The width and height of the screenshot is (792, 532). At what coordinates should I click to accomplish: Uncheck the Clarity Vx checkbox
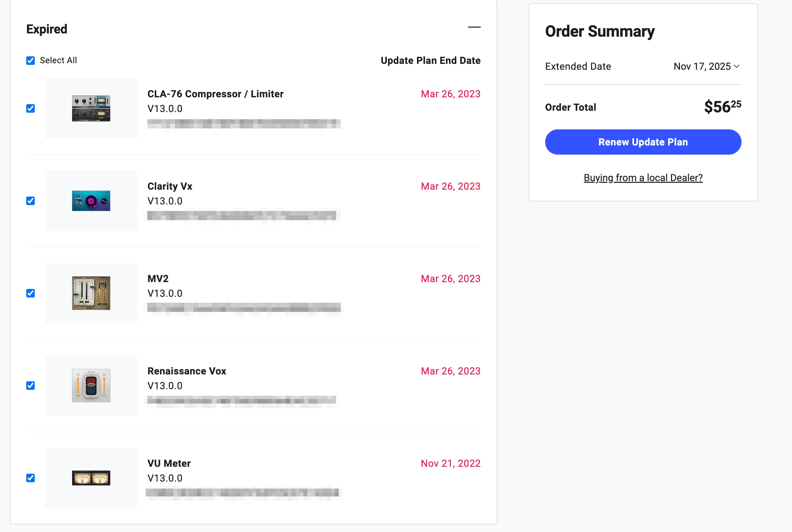pyautogui.click(x=30, y=201)
